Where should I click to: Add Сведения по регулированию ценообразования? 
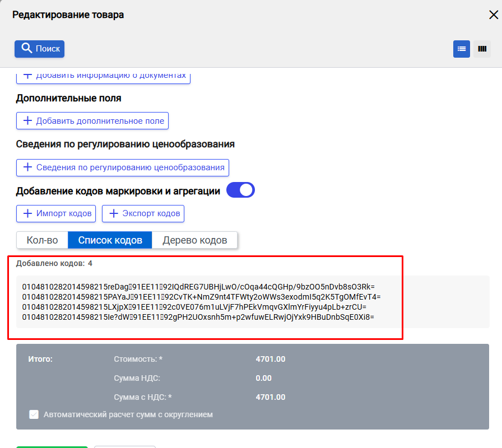pos(123,167)
